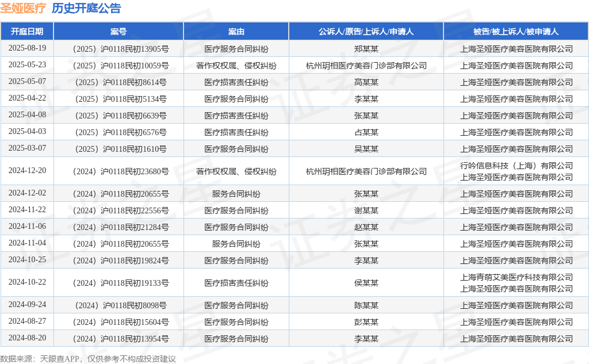The image size is (589, 364).
Task: Click the 圣娅医疗 title text
Action: coord(23,8)
